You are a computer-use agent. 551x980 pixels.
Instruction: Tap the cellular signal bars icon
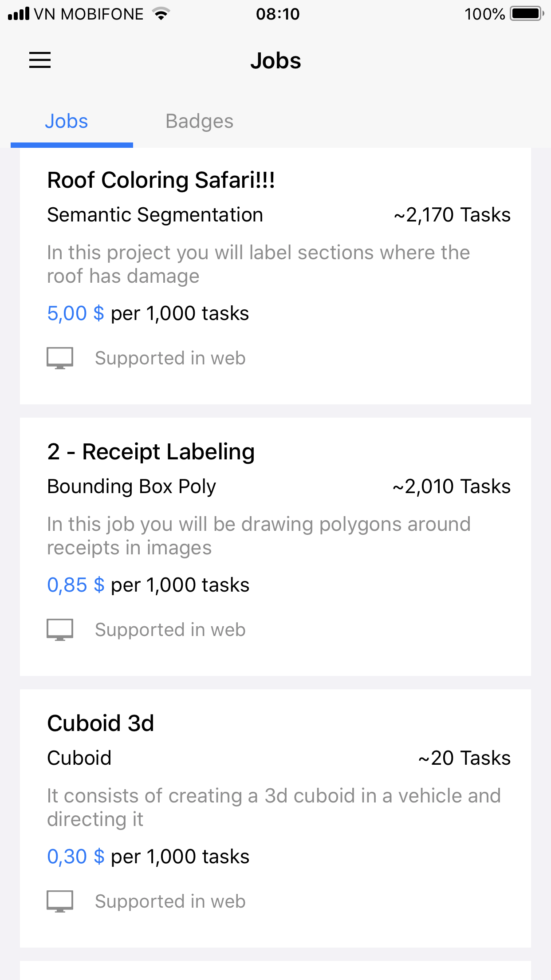pyautogui.click(x=19, y=14)
